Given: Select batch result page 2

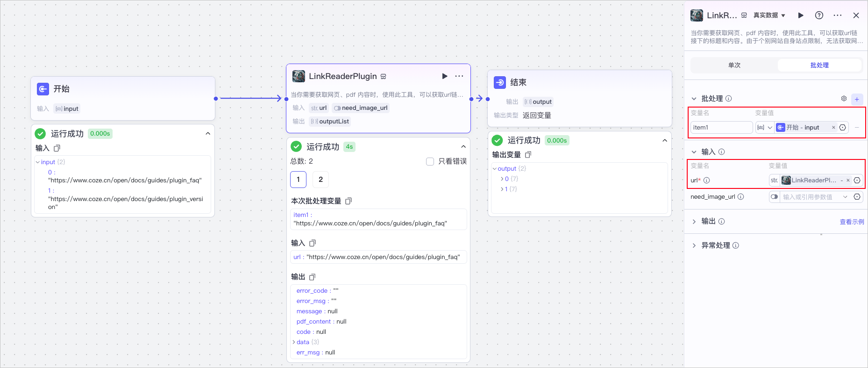Looking at the screenshot, I should (320, 180).
